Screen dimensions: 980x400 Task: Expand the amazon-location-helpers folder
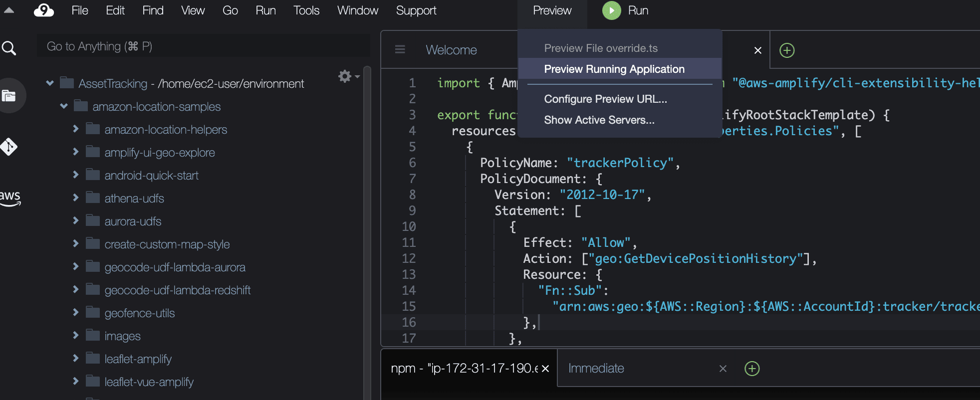click(x=76, y=129)
